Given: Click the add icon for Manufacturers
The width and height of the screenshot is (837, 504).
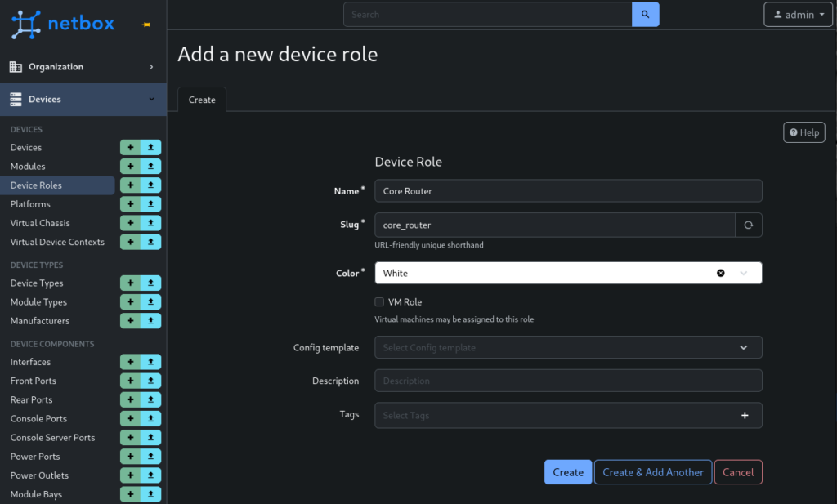Looking at the screenshot, I should (130, 321).
